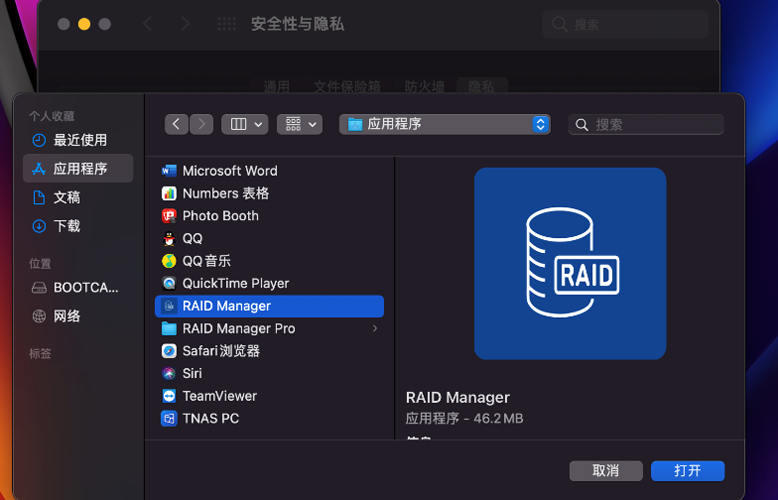Open the 应用程序 location popup menu
This screenshot has height=500, width=778.
pyautogui.click(x=445, y=124)
